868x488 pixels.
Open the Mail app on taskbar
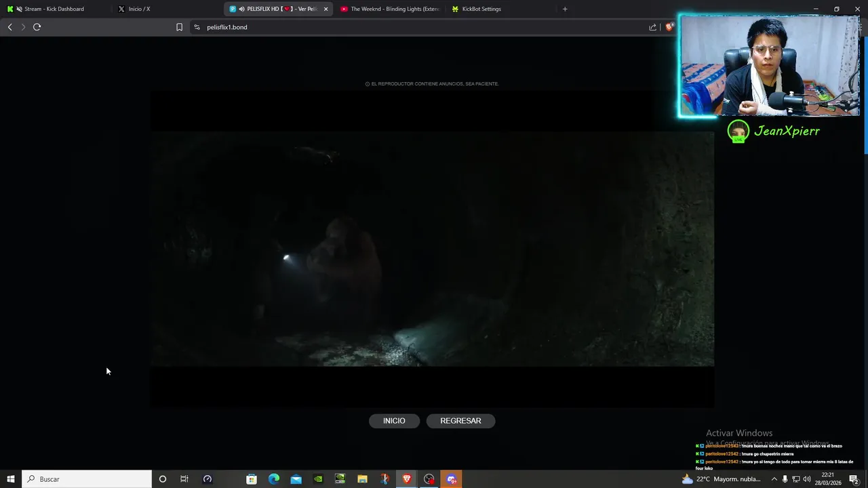296,479
